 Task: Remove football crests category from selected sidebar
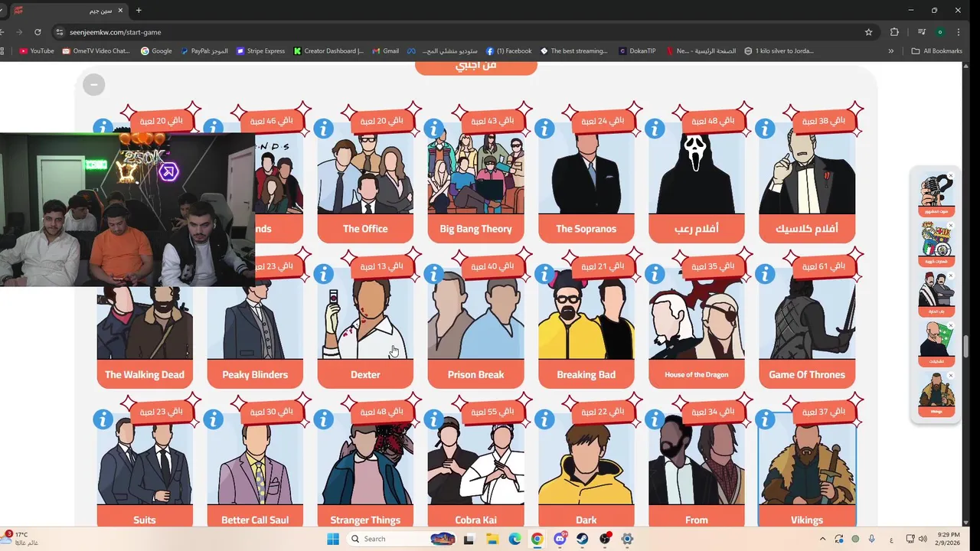point(951,226)
